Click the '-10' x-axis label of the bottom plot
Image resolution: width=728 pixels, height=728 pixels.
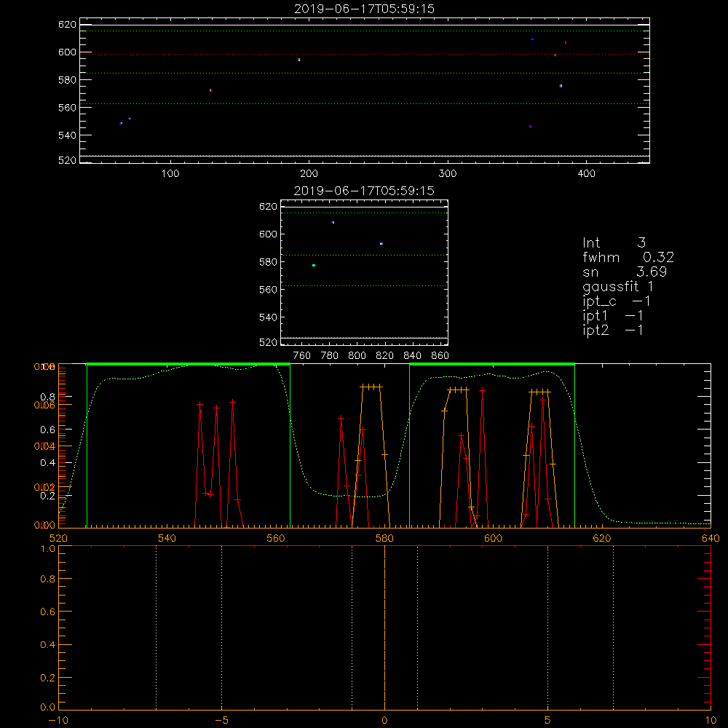[58, 721]
